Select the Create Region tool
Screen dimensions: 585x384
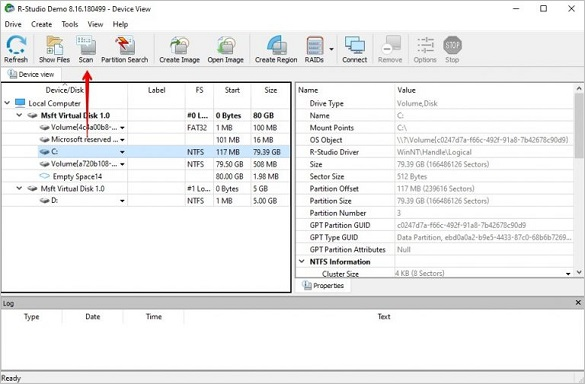point(276,49)
